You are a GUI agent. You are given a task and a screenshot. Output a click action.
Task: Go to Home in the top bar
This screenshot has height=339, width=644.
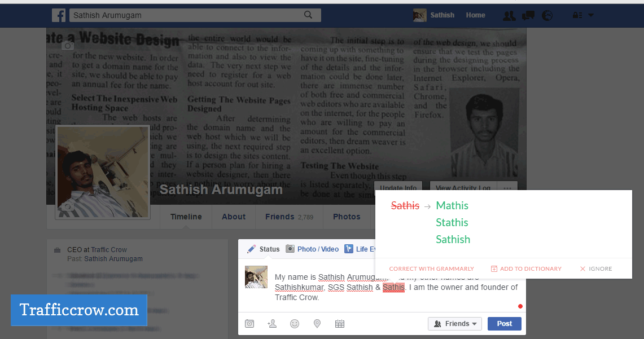point(476,15)
